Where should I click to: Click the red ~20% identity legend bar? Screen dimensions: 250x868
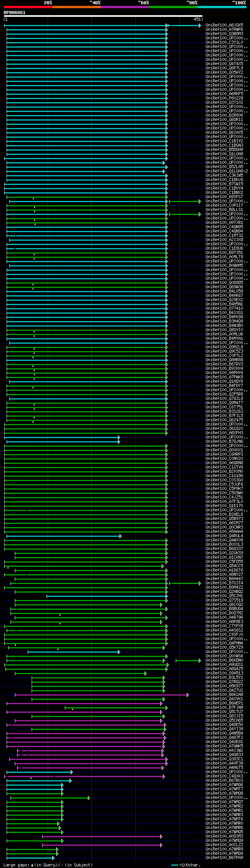tap(28, 7)
